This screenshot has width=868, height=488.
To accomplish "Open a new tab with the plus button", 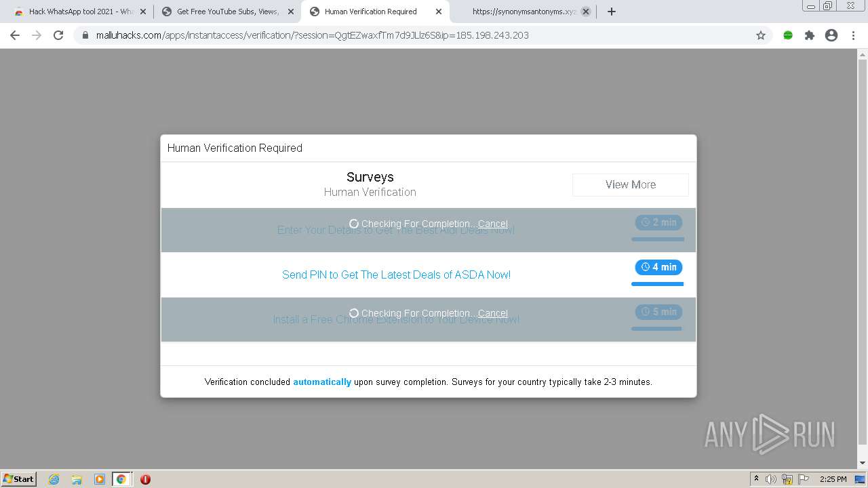I will [x=612, y=12].
